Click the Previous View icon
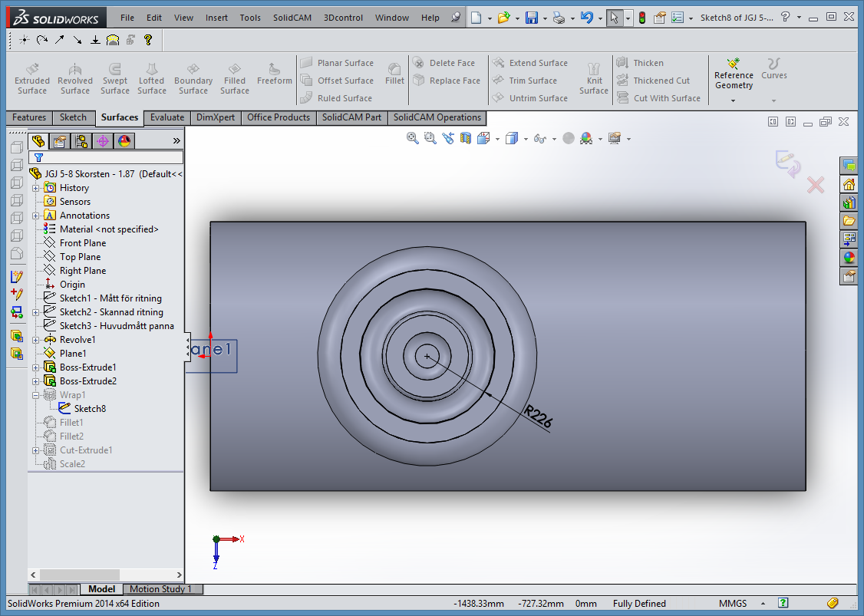 click(x=447, y=138)
